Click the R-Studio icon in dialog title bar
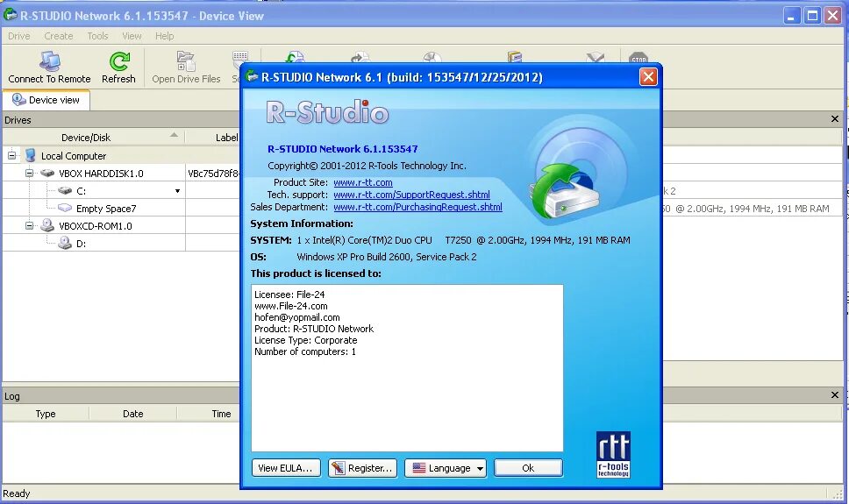This screenshot has width=849, height=504. [x=252, y=76]
